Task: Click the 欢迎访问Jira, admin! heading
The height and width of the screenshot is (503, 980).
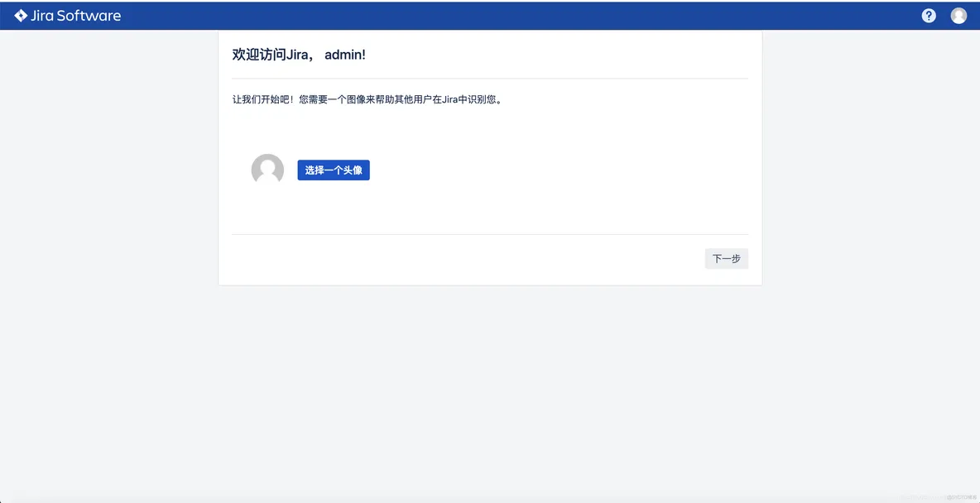Action: point(299,55)
